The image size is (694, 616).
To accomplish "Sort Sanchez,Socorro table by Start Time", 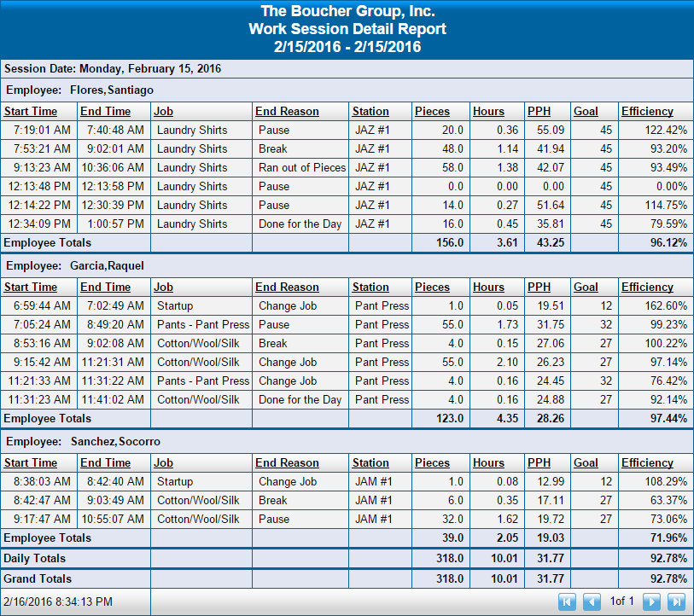I will pyautogui.click(x=31, y=463).
